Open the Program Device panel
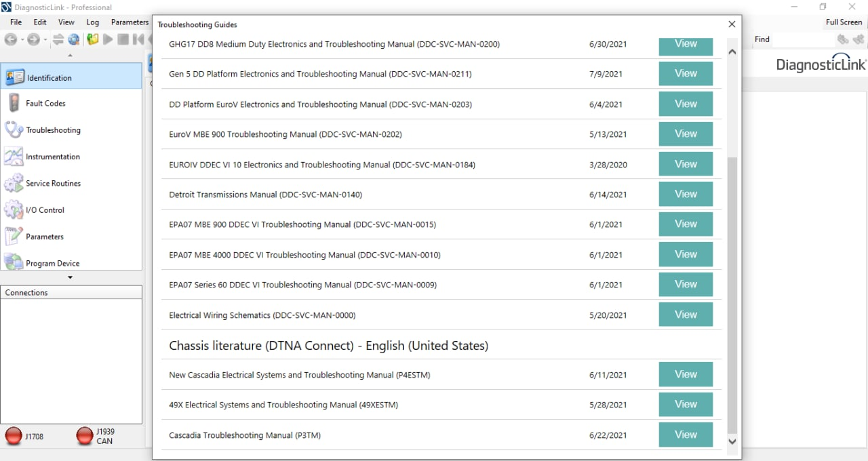 [x=71, y=262]
